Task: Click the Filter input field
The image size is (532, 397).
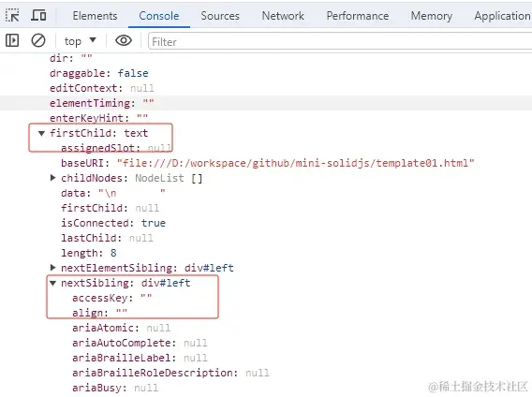Action: coord(340,41)
